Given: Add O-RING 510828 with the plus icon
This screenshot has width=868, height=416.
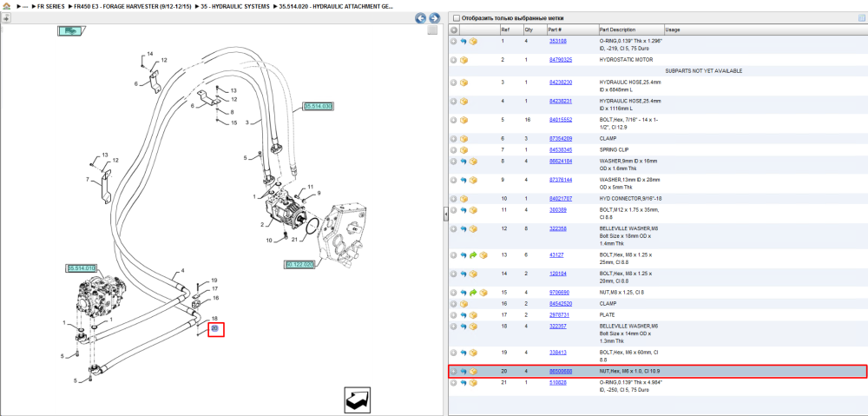Looking at the screenshot, I should point(453,383).
